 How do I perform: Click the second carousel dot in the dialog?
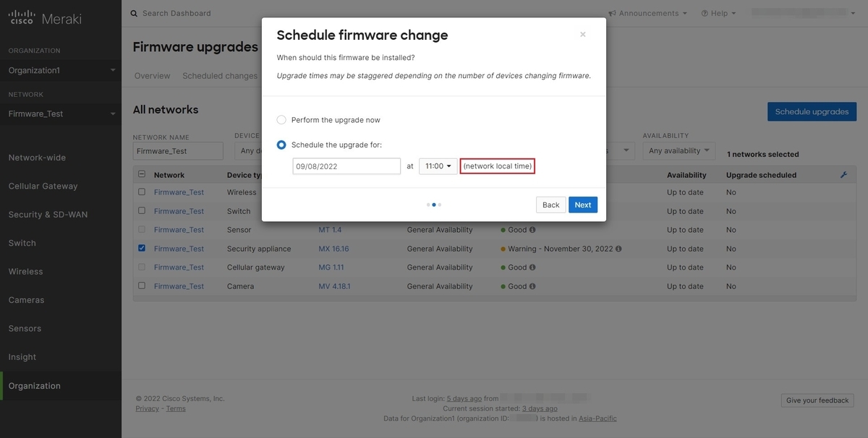pyautogui.click(x=434, y=205)
